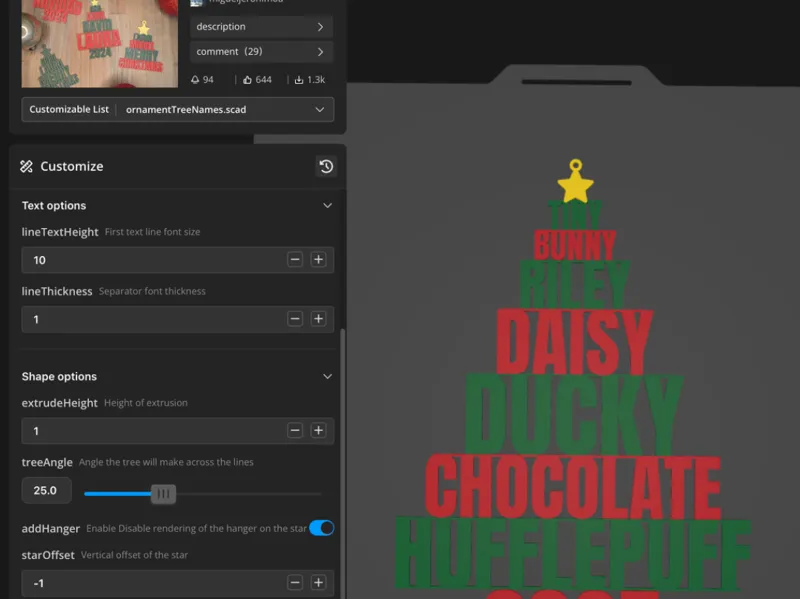Click the reset history icon beside Customize

(x=326, y=166)
